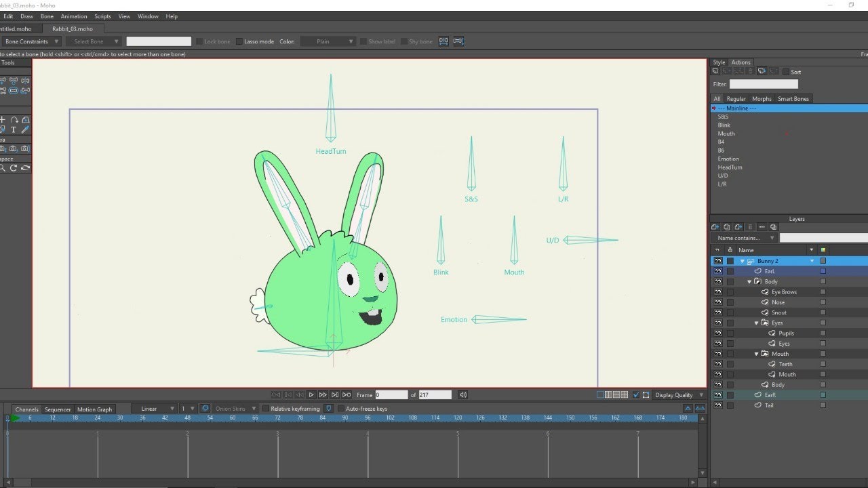Switch to the Rabbit_03.moho document tab
The height and width of the screenshot is (488, 868).
point(73,29)
